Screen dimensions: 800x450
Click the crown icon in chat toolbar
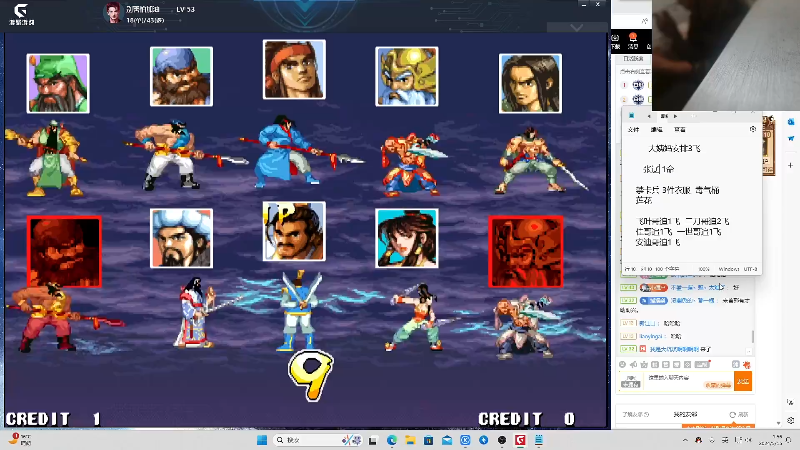point(644,364)
